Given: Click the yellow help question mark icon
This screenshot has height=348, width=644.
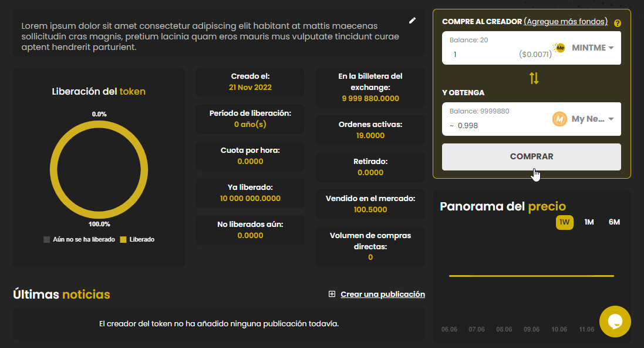Looking at the screenshot, I should pos(617,24).
